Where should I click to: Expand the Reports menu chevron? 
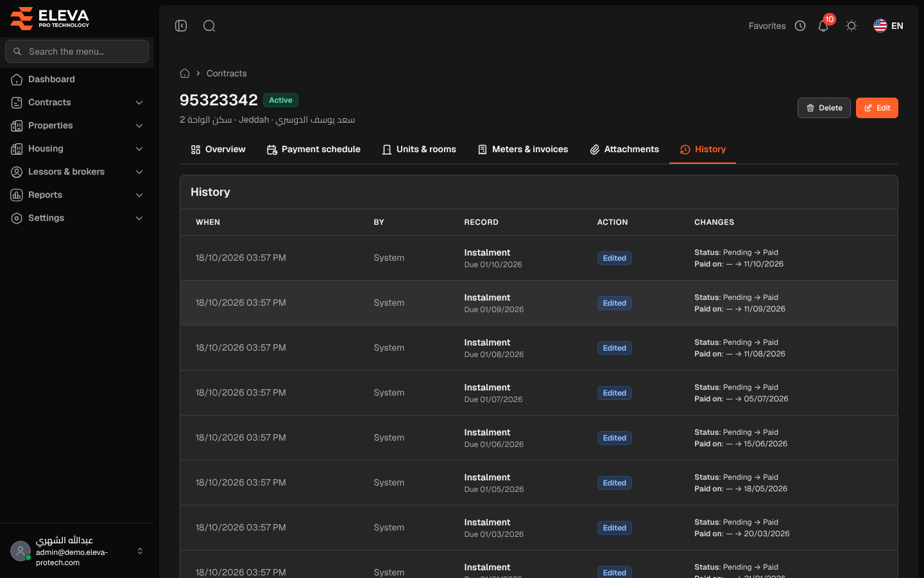pos(139,195)
